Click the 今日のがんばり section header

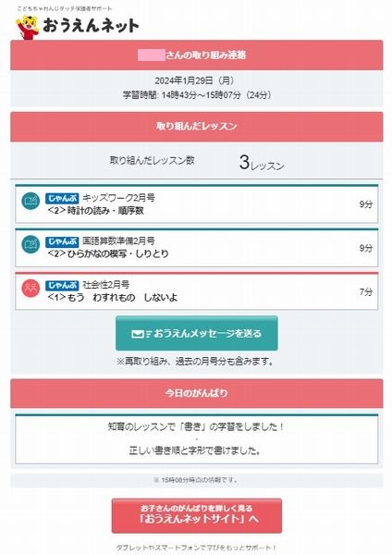(197, 393)
